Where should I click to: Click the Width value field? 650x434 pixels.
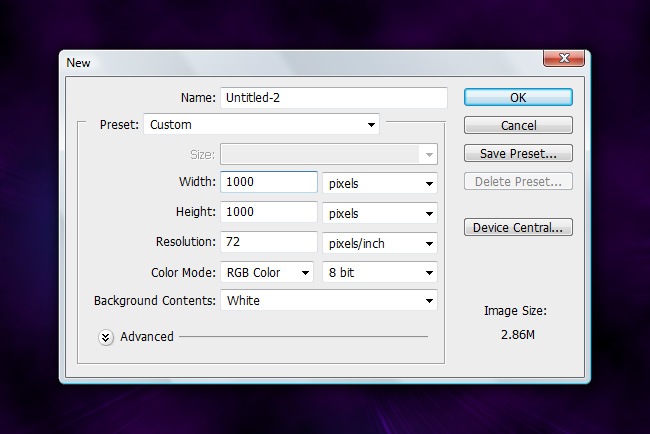coord(270,182)
